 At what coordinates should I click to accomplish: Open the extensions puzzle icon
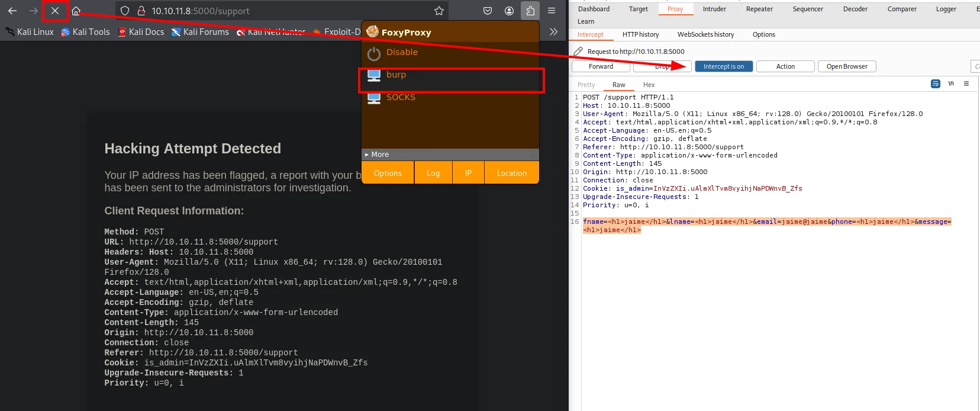[530, 11]
